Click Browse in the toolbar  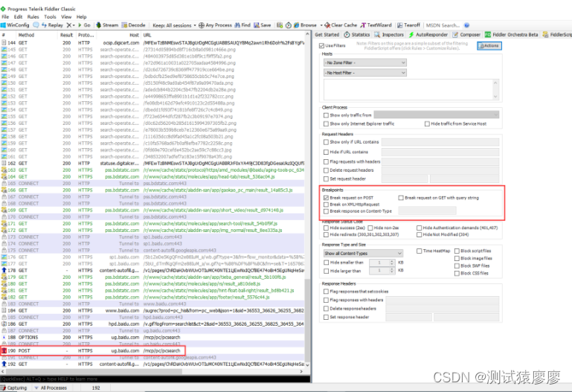coord(305,25)
